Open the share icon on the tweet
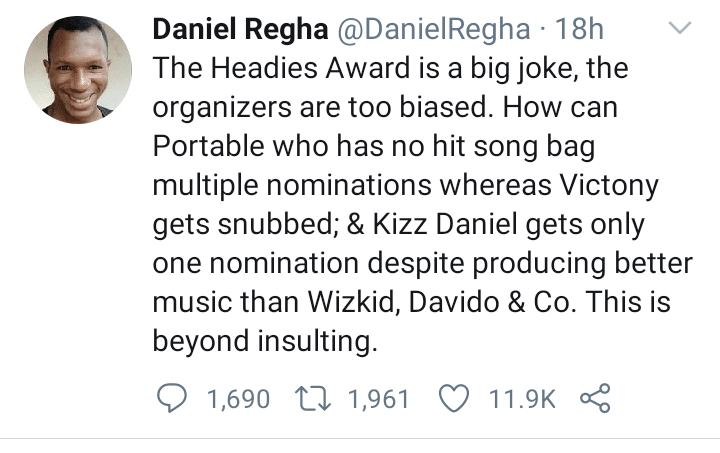This screenshot has width=720, height=453. coord(595,399)
